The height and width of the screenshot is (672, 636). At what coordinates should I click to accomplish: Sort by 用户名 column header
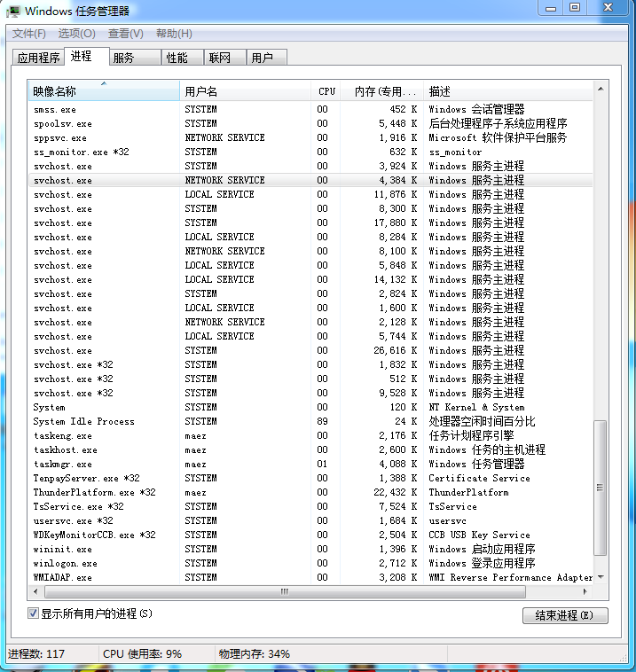point(246,91)
